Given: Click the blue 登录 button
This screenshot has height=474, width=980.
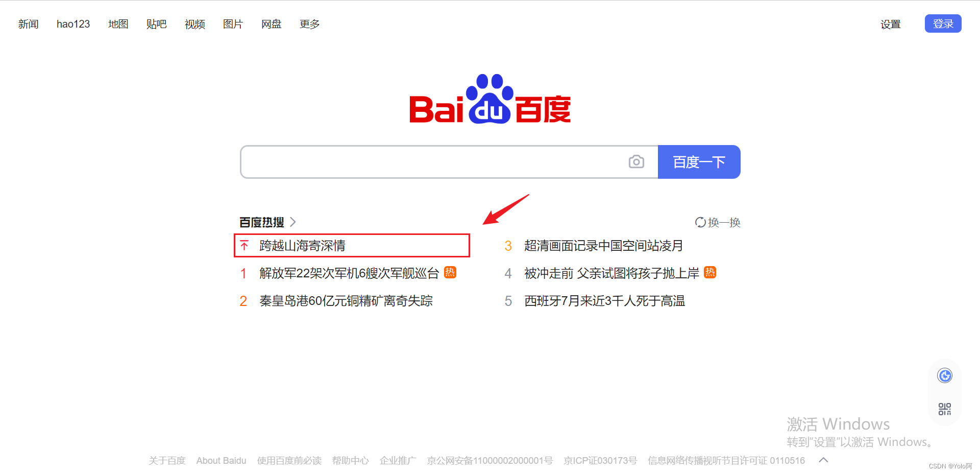Looking at the screenshot, I should pyautogui.click(x=943, y=23).
